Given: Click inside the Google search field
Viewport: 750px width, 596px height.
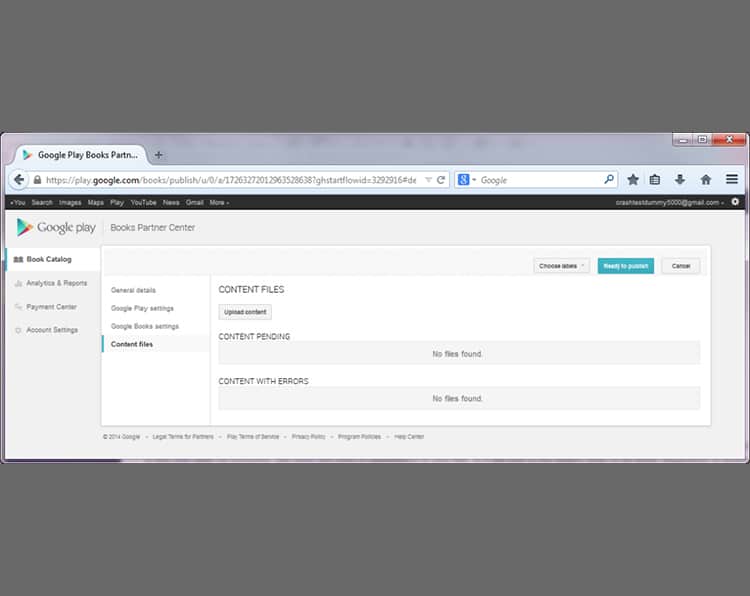Looking at the screenshot, I should tap(540, 180).
